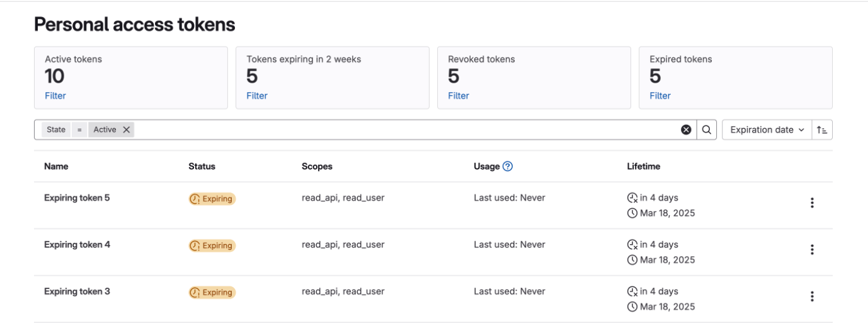Viewport: 868px width, 323px height.
Task: Click the Expiring status badge of token 3
Action: [x=212, y=292]
